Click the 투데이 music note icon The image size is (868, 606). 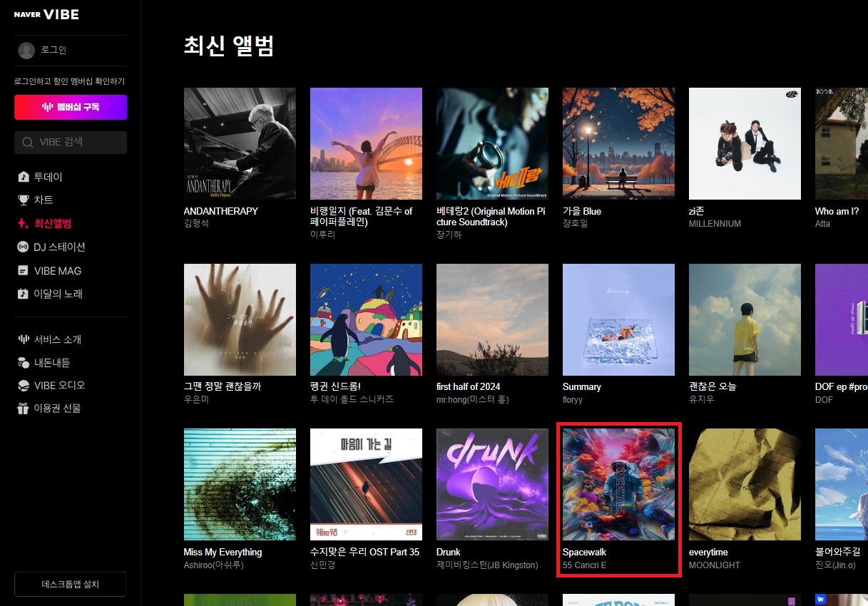click(x=24, y=177)
